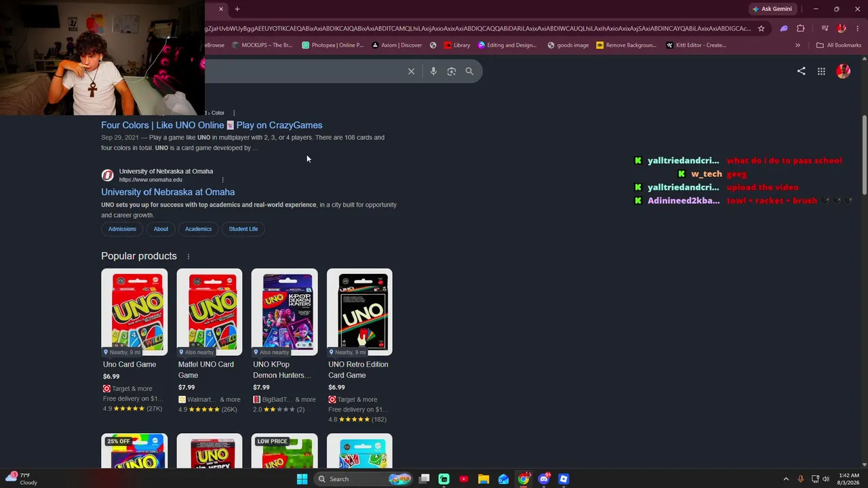This screenshot has width=868, height=488.
Task: Open University of Nebraska at Omaha link
Action: coord(168,192)
